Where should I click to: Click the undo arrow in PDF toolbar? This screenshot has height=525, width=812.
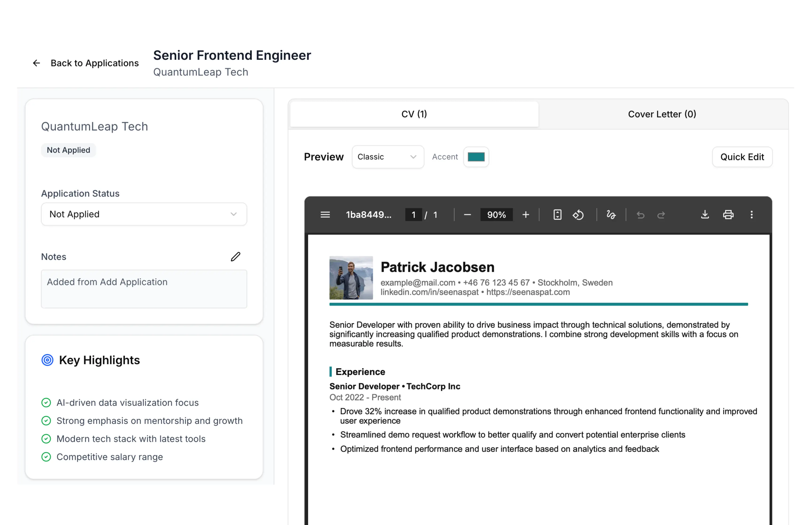tap(640, 215)
